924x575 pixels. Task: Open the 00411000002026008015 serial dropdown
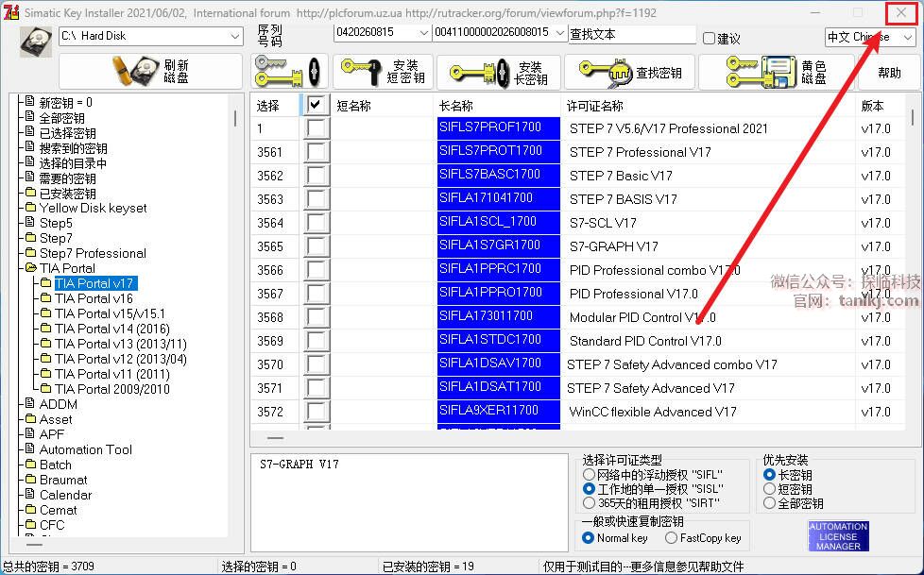(x=560, y=33)
